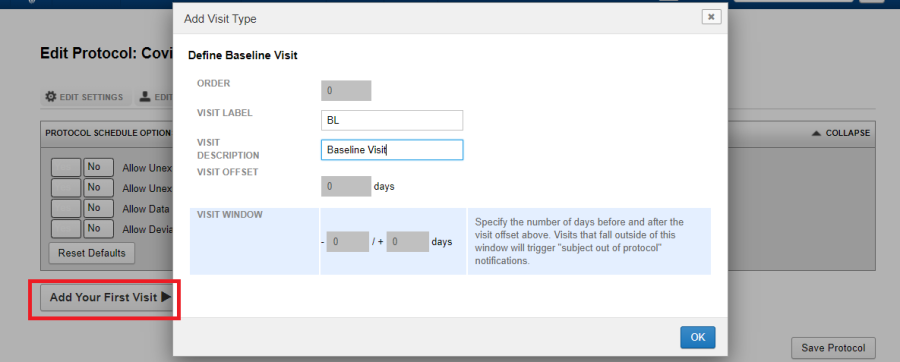This screenshot has width=900, height=362.
Task: Click the Visit Offset days field
Action: point(346,186)
